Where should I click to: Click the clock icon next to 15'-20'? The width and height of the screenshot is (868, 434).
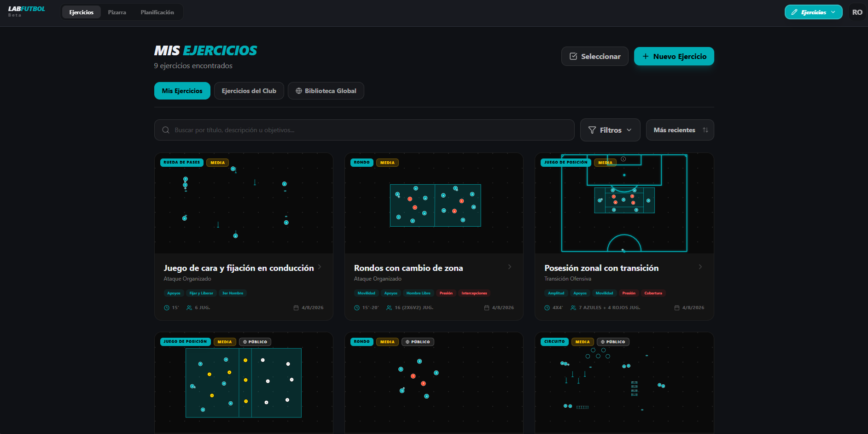(357, 308)
